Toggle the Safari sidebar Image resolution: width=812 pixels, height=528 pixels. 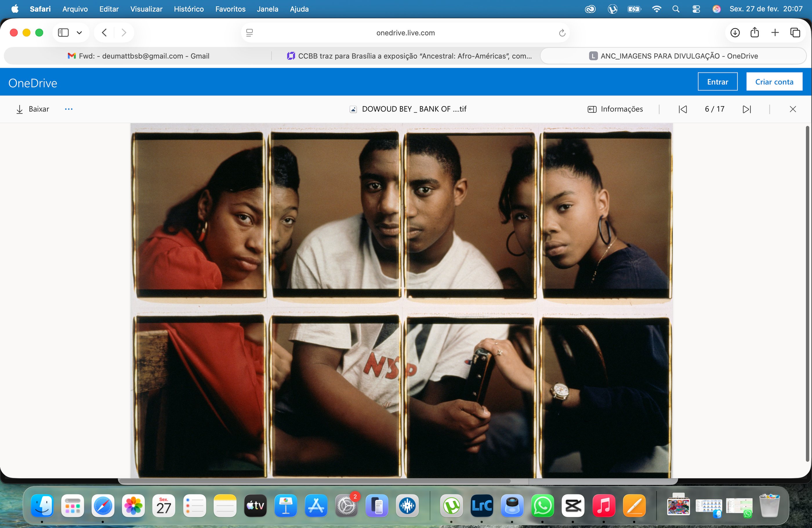[64, 33]
